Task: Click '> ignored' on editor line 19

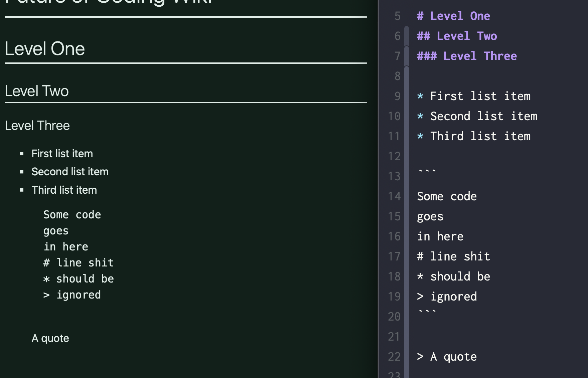Action: 447,297
